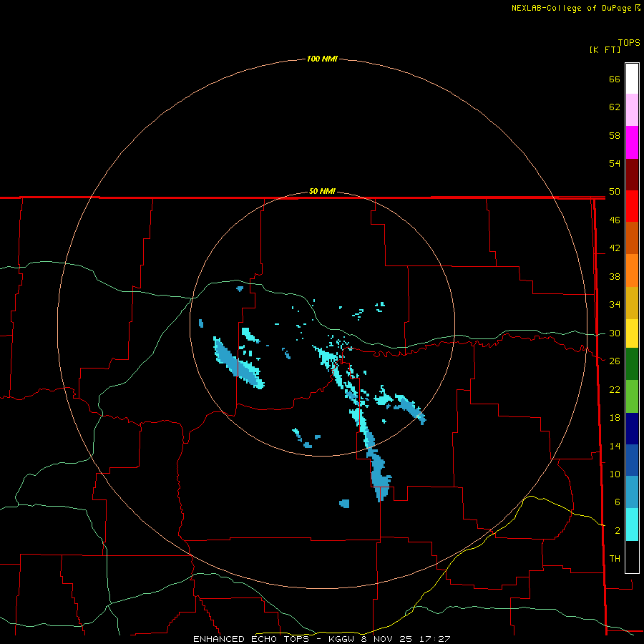Screen dimensions: 644x644
Task: Click the legend value 2
Action: click(x=618, y=531)
